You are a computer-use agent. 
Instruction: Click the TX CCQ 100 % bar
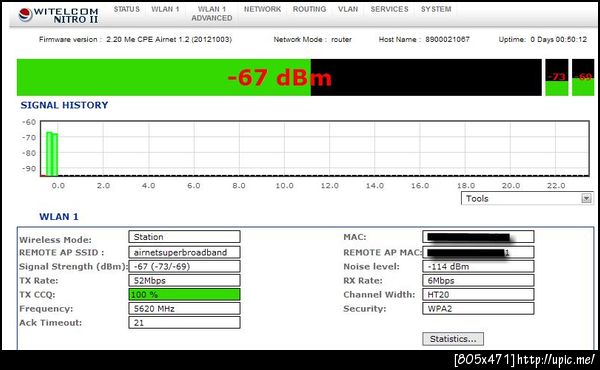(x=184, y=295)
